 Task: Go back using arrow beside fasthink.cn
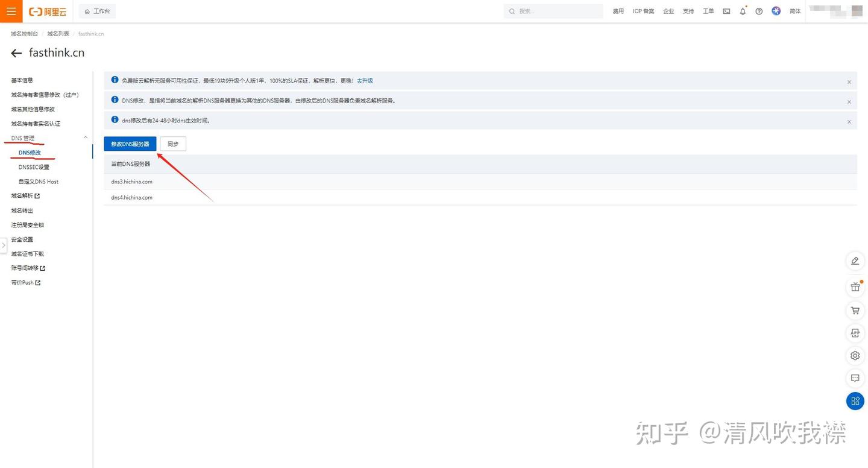click(16, 53)
